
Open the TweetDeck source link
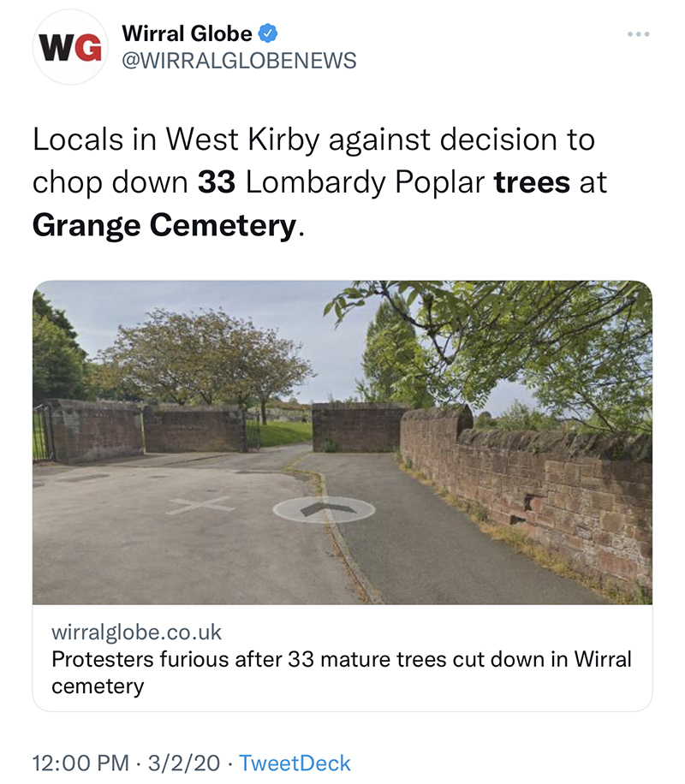pos(295,763)
